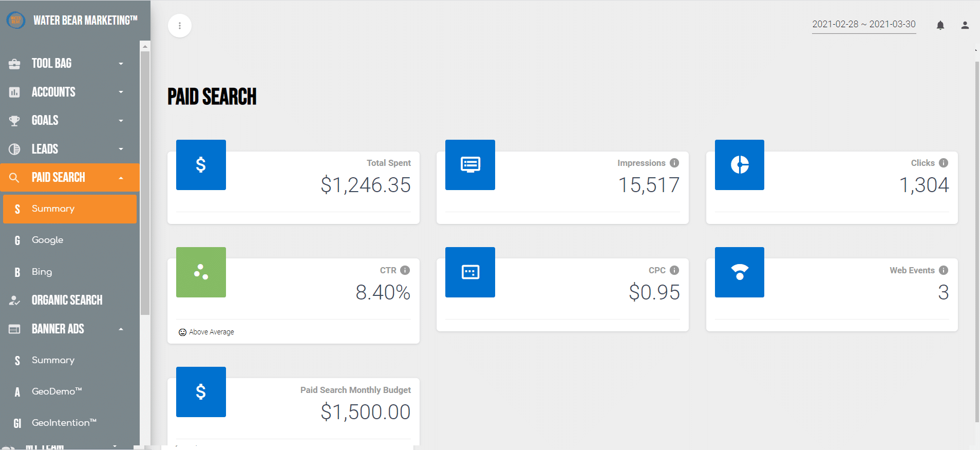Expand the Accounts sidebar section
Viewport: 980px width, 450px height.
tap(70, 92)
